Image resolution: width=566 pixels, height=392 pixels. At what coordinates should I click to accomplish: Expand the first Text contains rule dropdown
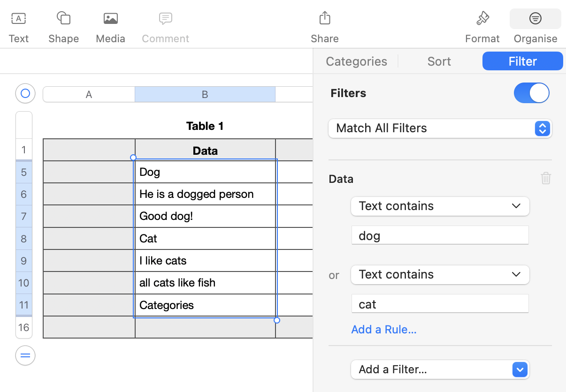440,206
